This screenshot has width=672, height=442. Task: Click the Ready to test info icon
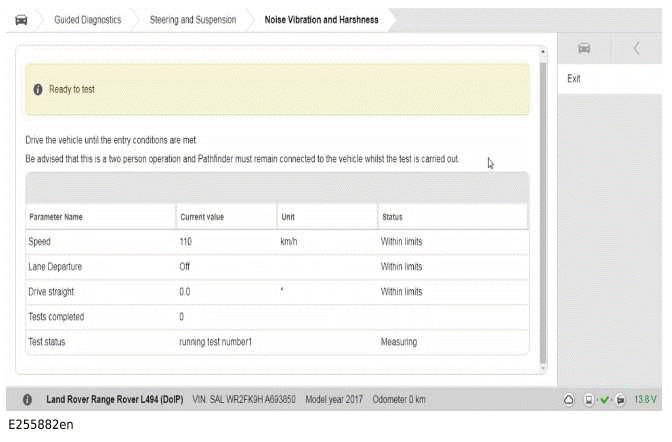coord(38,90)
